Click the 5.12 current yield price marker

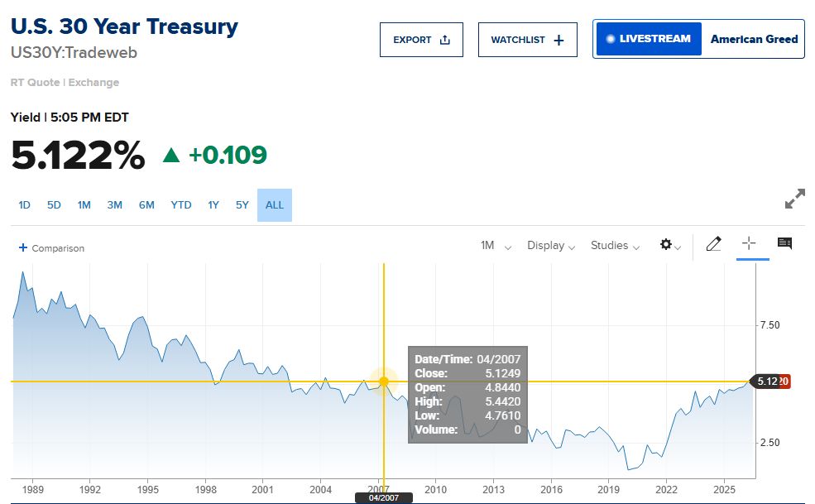tap(768, 382)
